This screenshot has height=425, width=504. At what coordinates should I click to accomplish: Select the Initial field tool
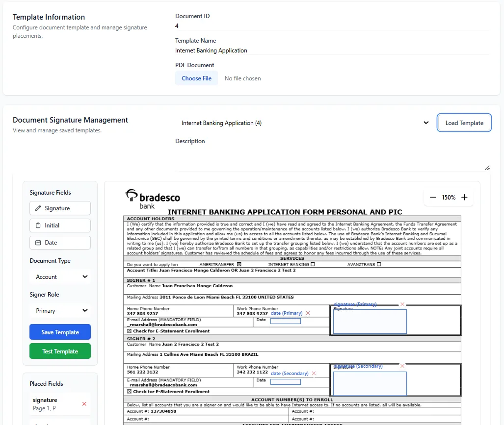(60, 225)
